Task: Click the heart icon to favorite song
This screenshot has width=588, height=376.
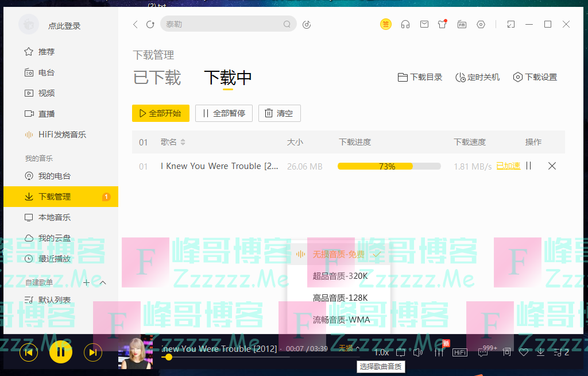Action: tap(523, 352)
